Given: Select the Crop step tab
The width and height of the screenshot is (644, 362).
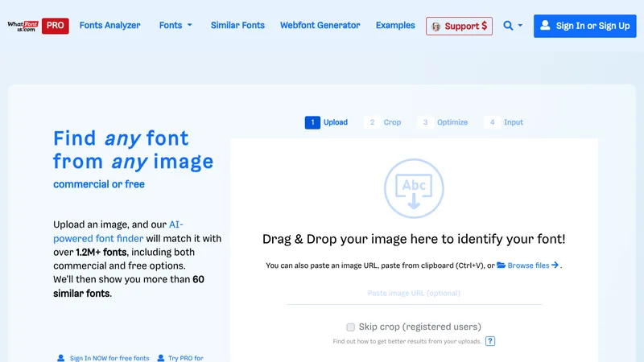Looking at the screenshot, I should tap(382, 122).
